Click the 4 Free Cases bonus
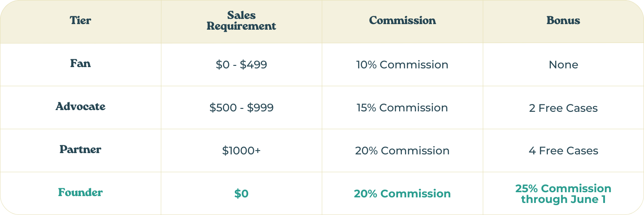This screenshot has width=644, height=215. tap(563, 150)
